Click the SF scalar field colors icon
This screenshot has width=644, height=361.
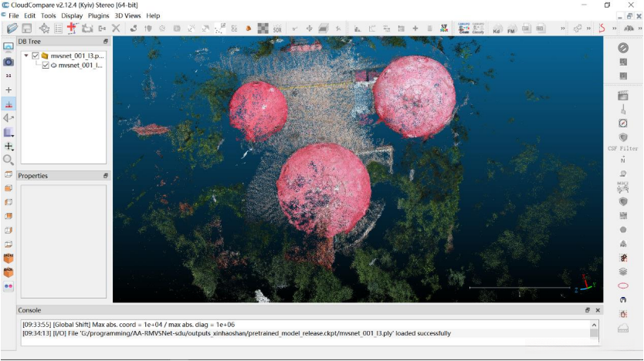pyautogui.click(x=444, y=29)
